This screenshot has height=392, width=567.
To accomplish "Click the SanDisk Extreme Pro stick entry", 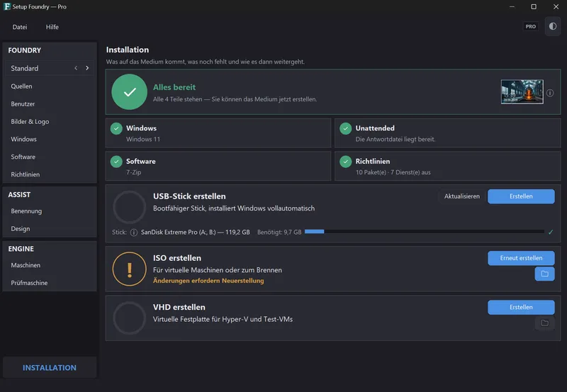I will click(196, 233).
